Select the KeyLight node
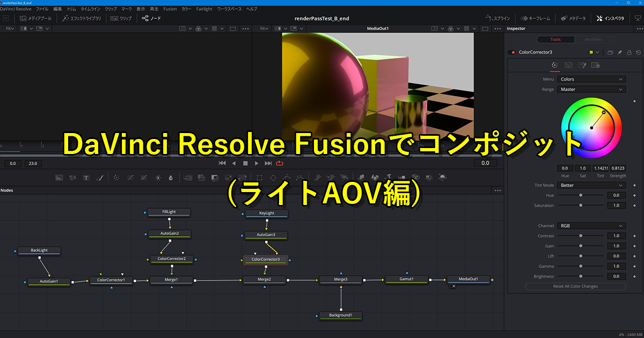 coord(267,214)
